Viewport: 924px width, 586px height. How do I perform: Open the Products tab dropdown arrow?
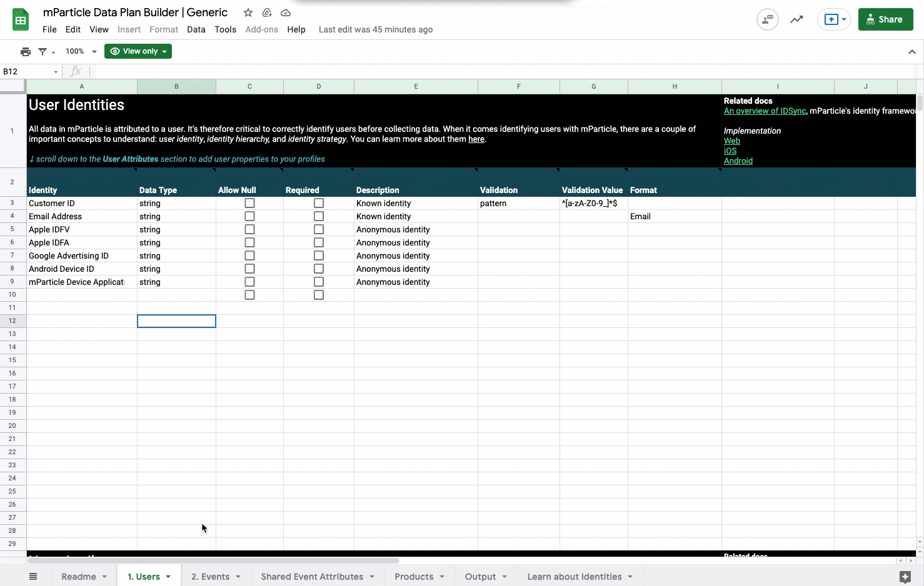click(442, 577)
